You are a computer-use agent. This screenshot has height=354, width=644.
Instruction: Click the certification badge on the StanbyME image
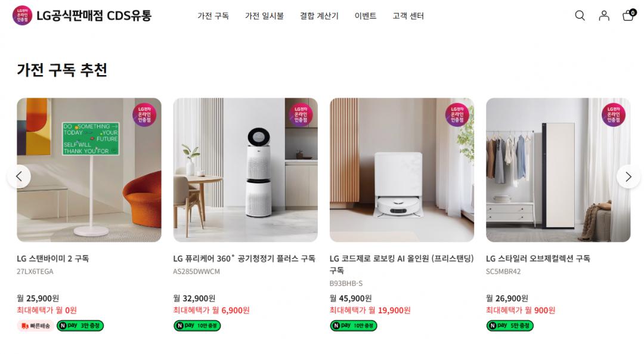pyautogui.click(x=144, y=114)
